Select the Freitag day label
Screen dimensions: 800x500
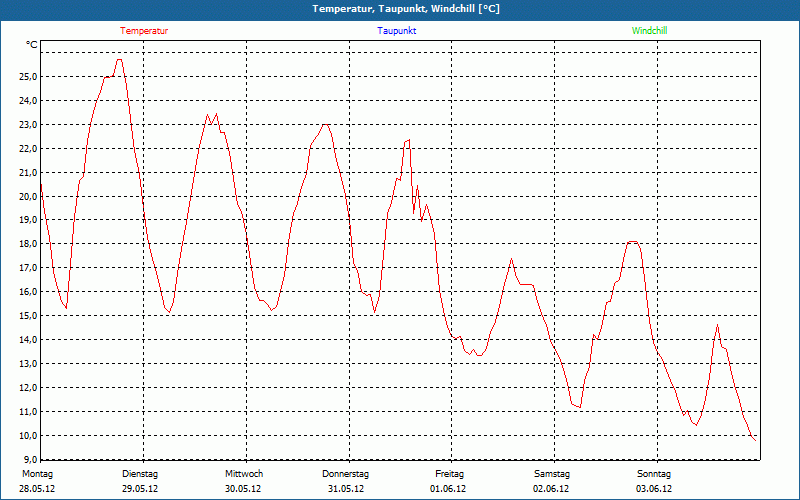[x=449, y=474]
